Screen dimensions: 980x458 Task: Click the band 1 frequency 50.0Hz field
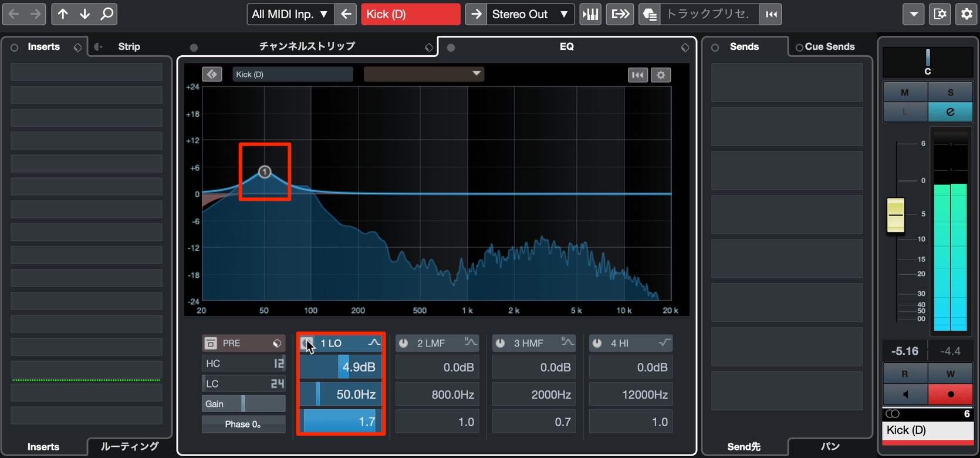pos(341,394)
